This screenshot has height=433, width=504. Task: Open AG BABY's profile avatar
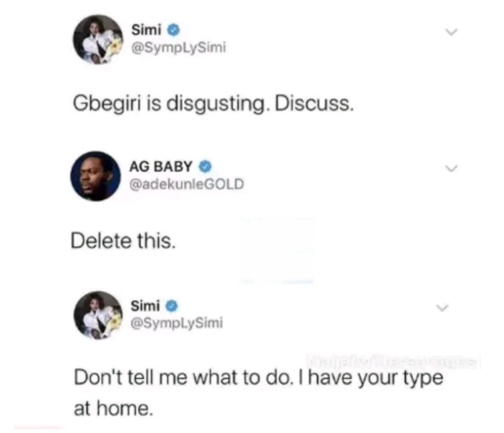(x=95, y=176)
